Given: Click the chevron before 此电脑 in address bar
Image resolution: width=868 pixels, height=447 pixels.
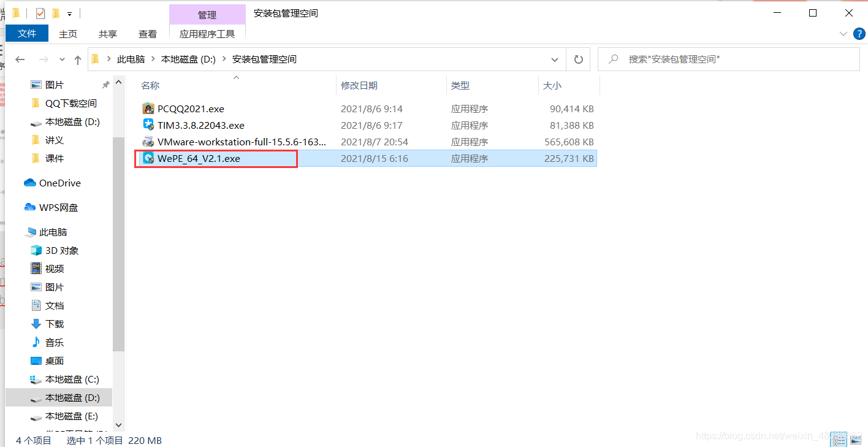Looking at the screenshot, I should pos(108,59).
